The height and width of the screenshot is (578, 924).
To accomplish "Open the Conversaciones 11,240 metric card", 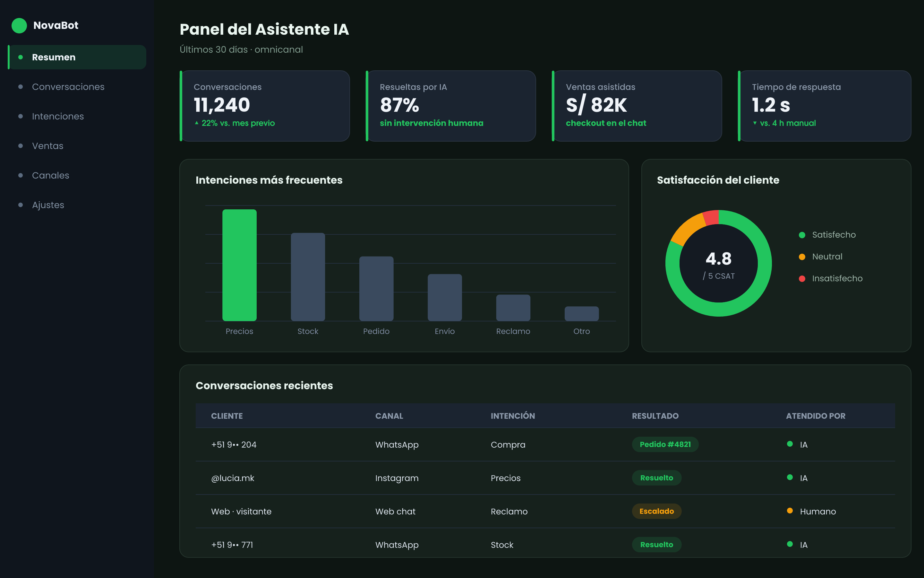I will coord(265,106).
